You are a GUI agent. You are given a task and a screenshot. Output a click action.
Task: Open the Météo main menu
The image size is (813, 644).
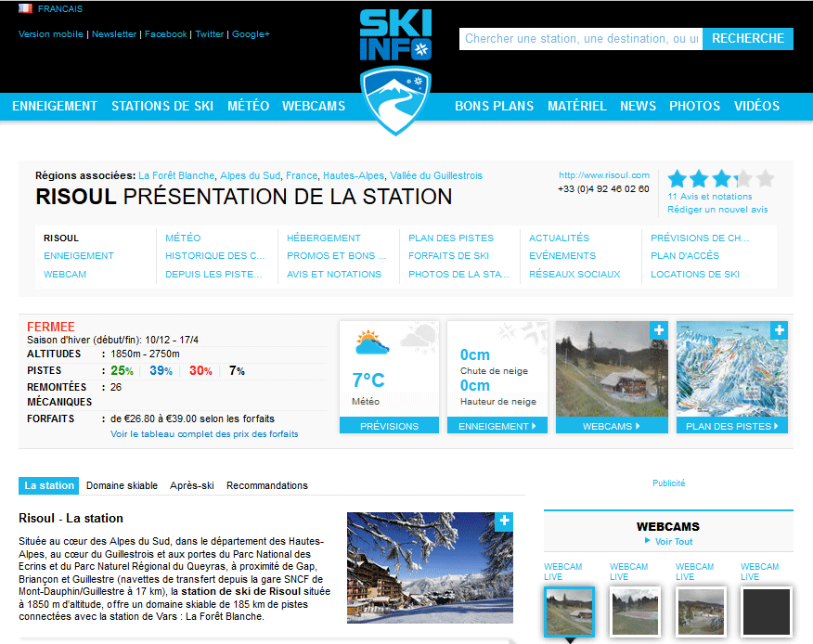pyautogui.click(x=248, y=106)
